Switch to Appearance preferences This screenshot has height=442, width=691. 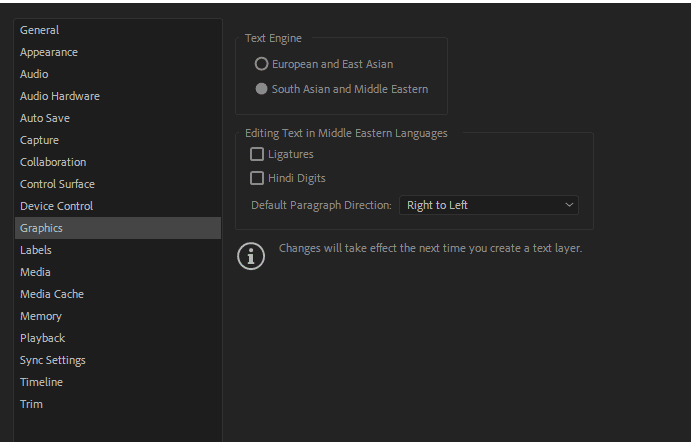pyautogui.click(x=49, y=52)
